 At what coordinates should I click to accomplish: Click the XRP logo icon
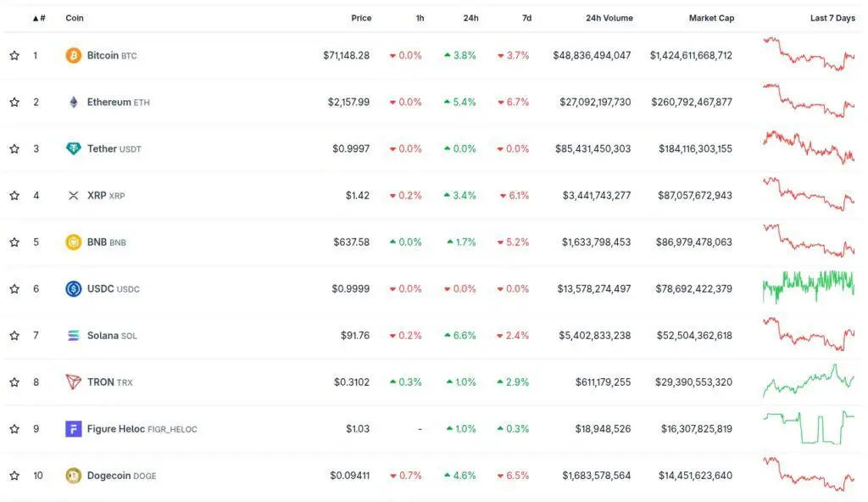click(x=74, y=196)
